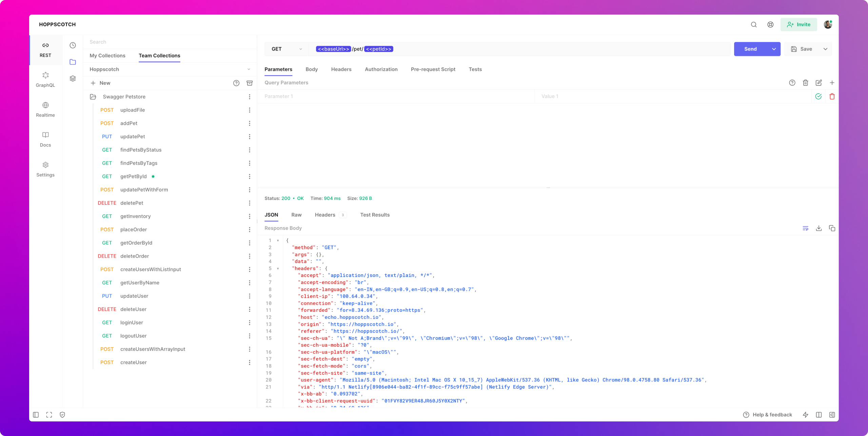This screenshot has height=436, width=868.
Task: Toggle line wrap in response body
Action: [805, 228]
